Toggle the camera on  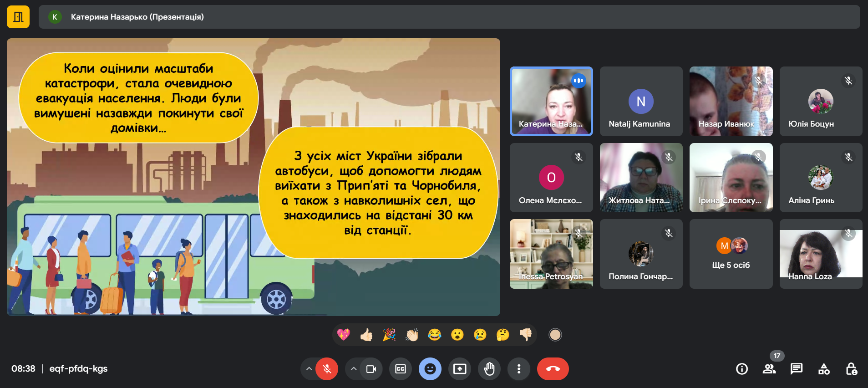pyautogui.click(x=371, y=369)
